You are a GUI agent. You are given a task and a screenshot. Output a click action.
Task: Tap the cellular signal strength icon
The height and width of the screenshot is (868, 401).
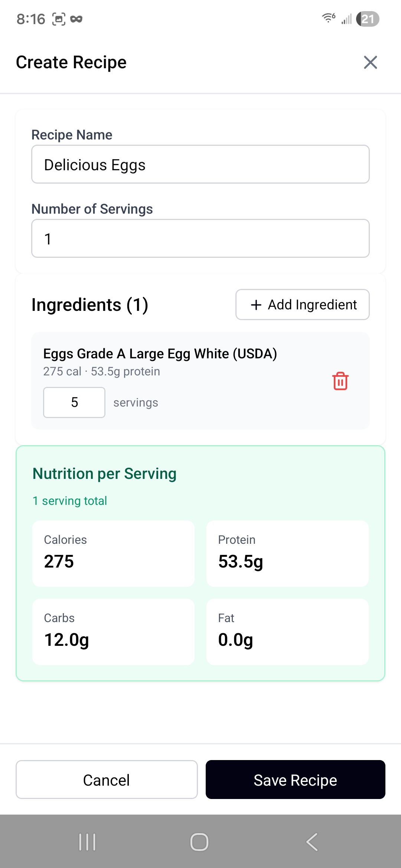[347, 19]
